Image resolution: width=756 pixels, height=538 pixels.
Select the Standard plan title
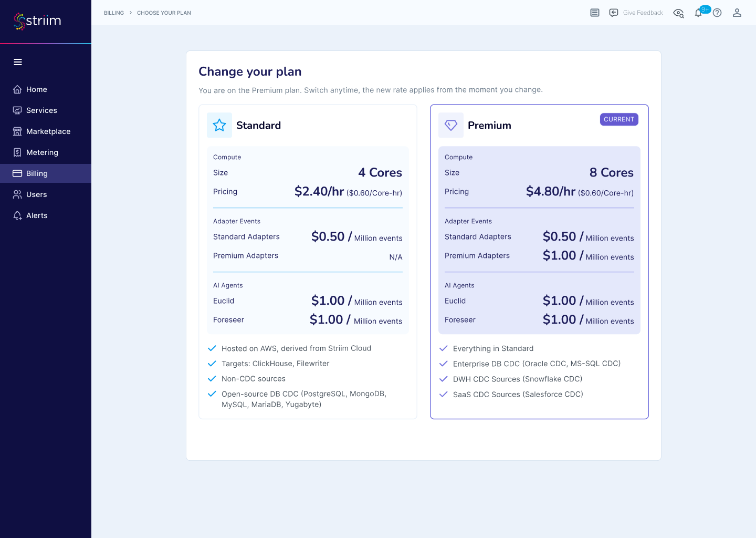tap(258, 125)
